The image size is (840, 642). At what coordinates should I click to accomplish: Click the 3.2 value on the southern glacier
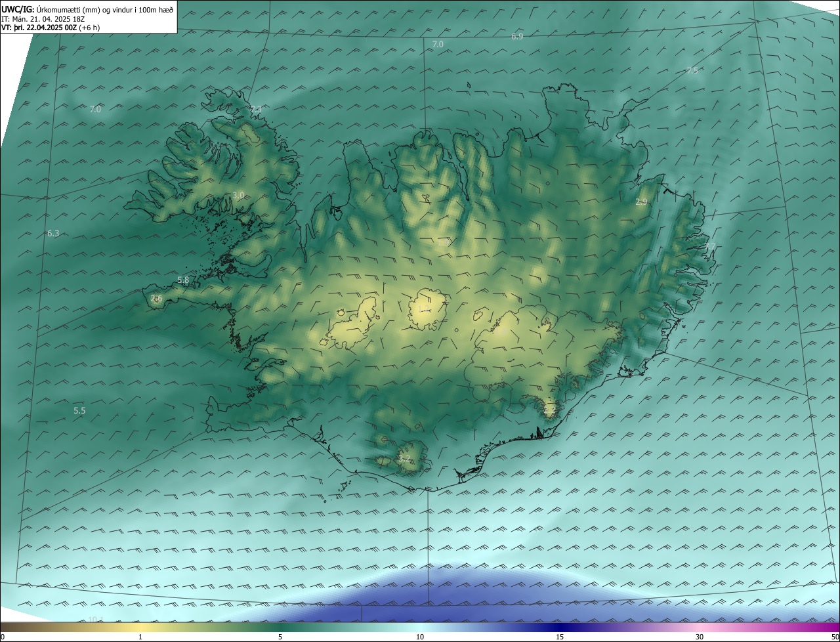(x=404, y=459)
